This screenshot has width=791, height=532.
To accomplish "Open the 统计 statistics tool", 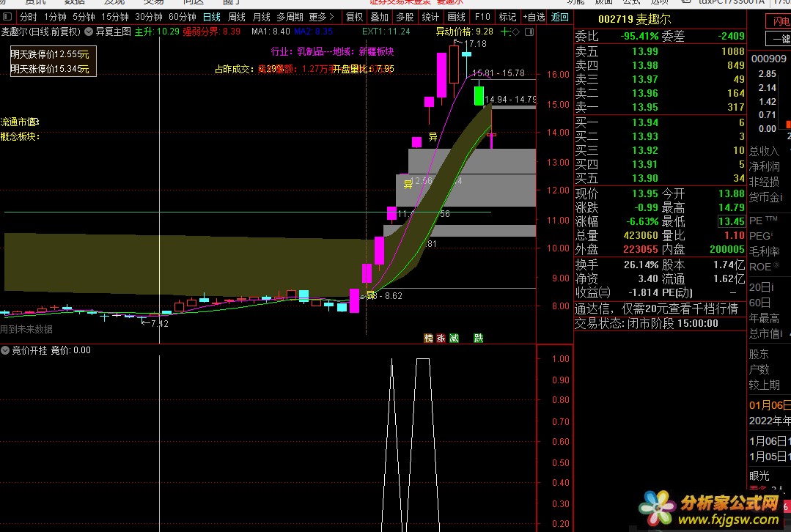I will [430, 17].
